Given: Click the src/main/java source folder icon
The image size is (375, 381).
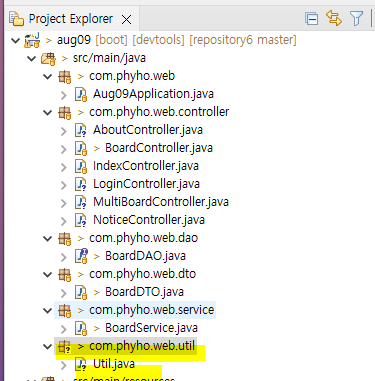Looking at the screenshot, I should [x=48, y=59].
